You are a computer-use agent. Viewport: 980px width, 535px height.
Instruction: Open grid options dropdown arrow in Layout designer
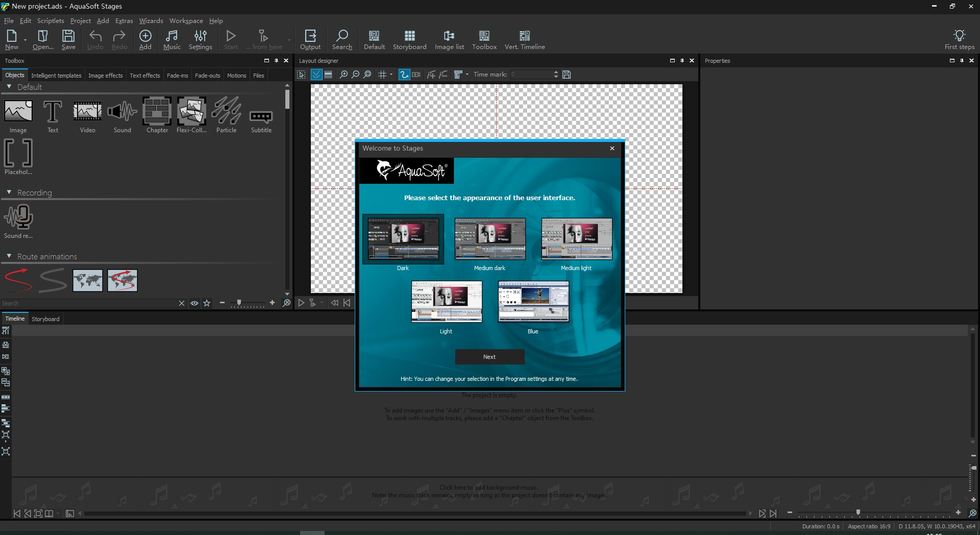click(x=391, y=75)
